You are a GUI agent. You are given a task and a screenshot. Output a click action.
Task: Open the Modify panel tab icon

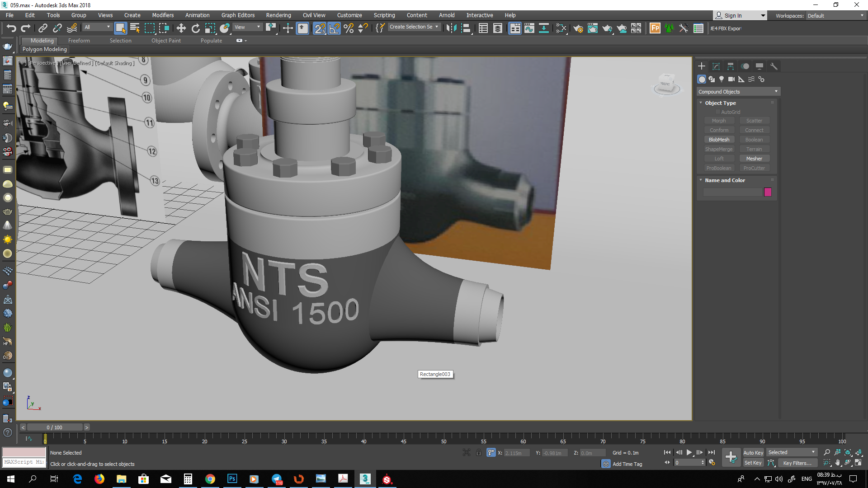pos(716,66)
